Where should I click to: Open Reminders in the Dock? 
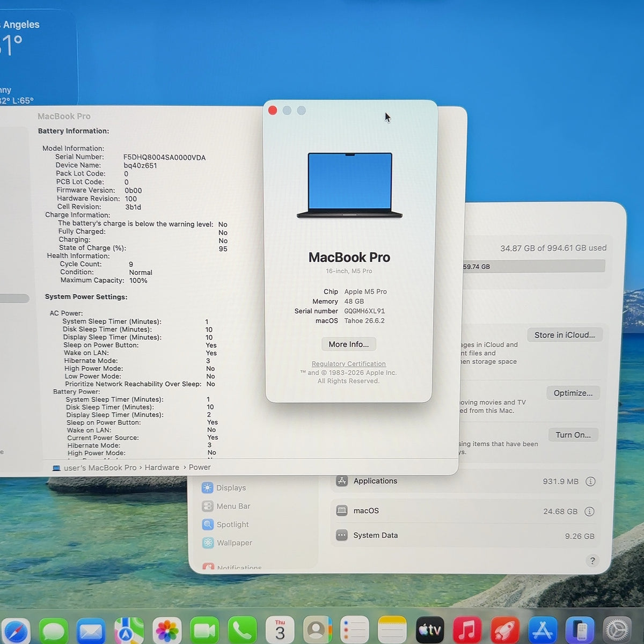355,630
